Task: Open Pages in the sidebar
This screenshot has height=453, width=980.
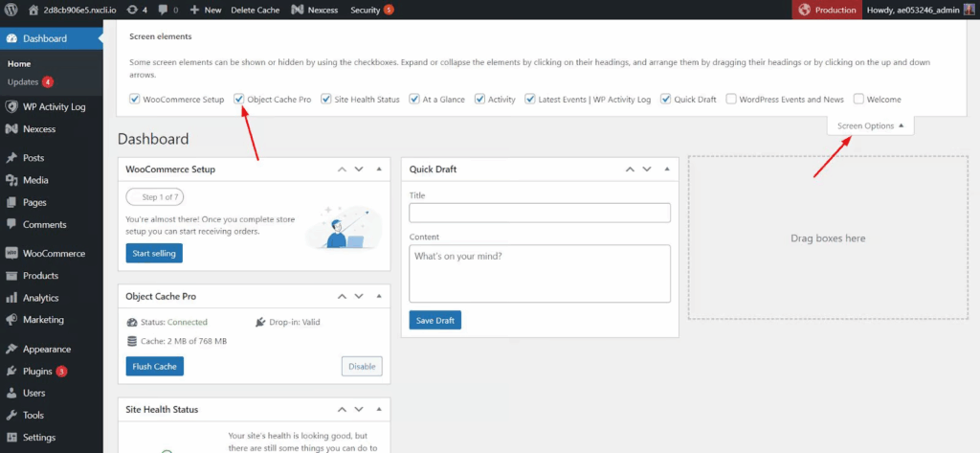Action: click(52, 203)
